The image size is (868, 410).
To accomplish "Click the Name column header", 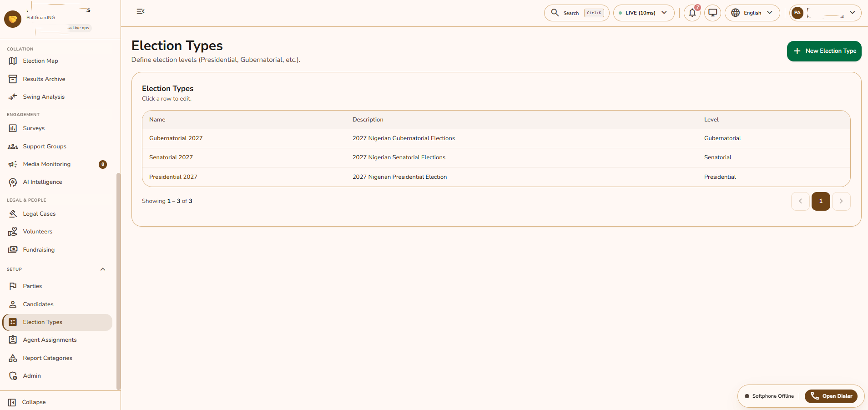I will tap(157, 120).
